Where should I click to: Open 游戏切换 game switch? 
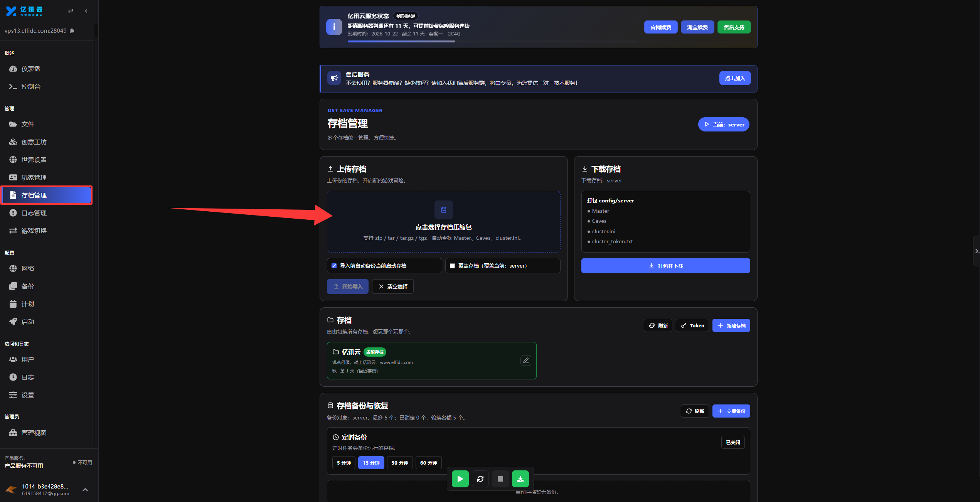click(46, 231)
